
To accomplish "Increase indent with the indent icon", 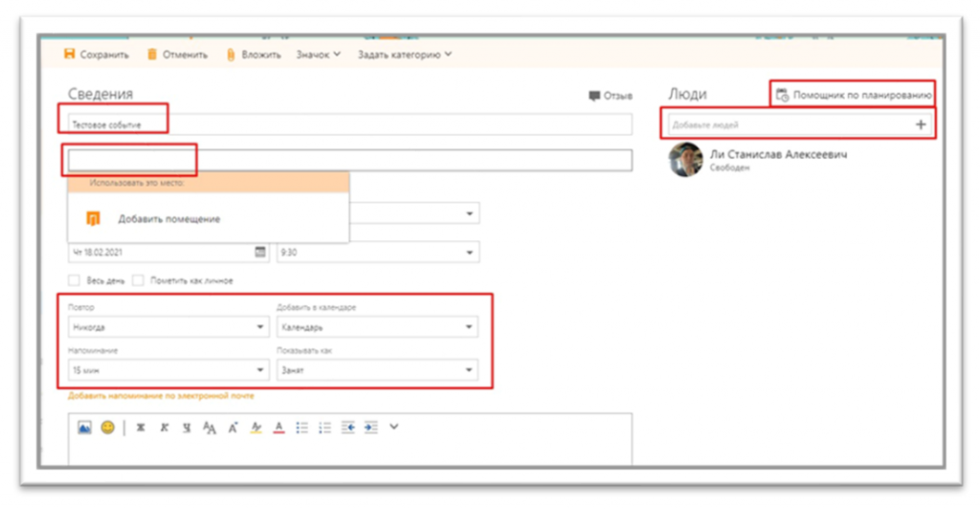I will tap(371, 428).
